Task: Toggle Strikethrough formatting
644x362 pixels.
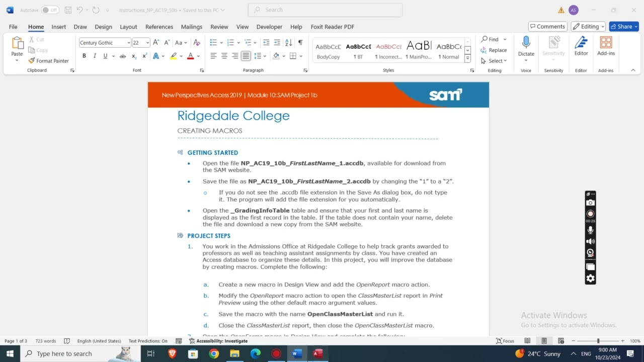Action: (122, 56)
